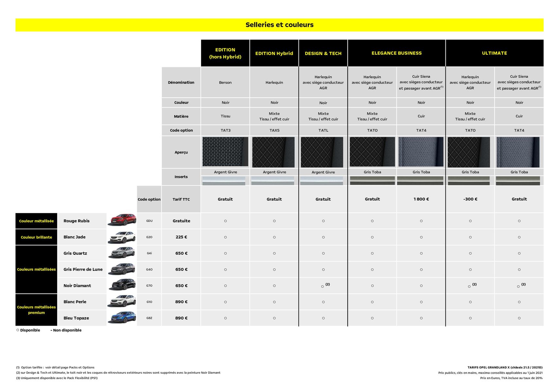Click the Bleu Topaze car thumbnail
This screenshot has height=392, width=555.
(x=122, y=317)
